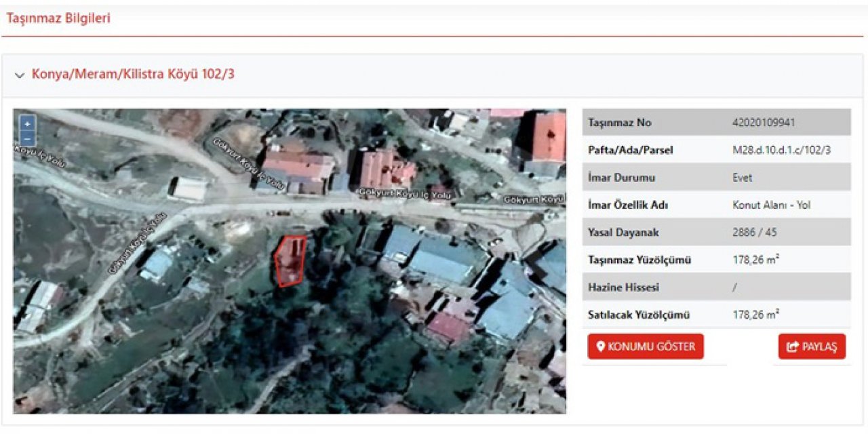Click the İmar Durumu row label
Viewport: 868px width, 434px height.
[613, 178]
